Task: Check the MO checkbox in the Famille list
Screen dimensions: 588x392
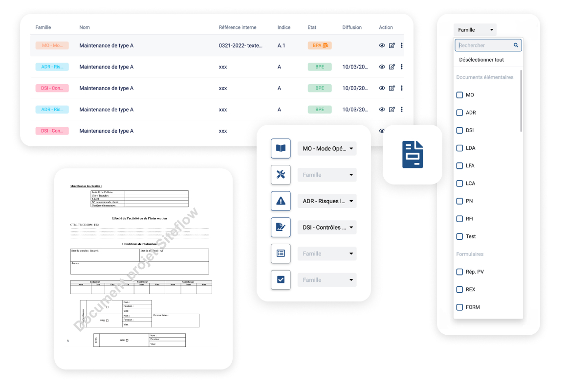Action: click(459, 95)
